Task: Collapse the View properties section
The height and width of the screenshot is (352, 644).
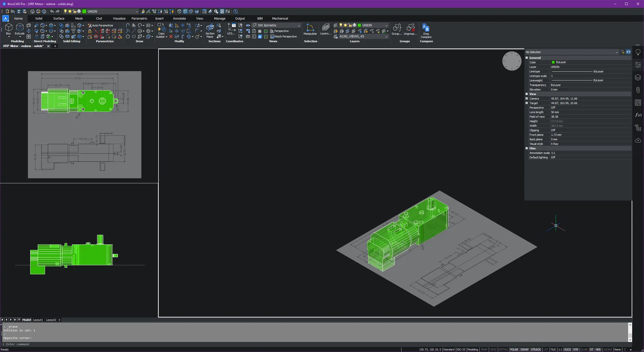Action: pos(526,94)
